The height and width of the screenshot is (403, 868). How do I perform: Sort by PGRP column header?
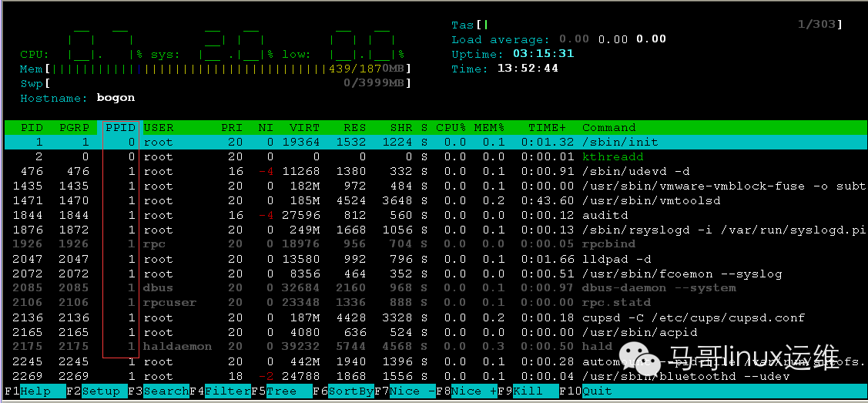coord(74,127)
